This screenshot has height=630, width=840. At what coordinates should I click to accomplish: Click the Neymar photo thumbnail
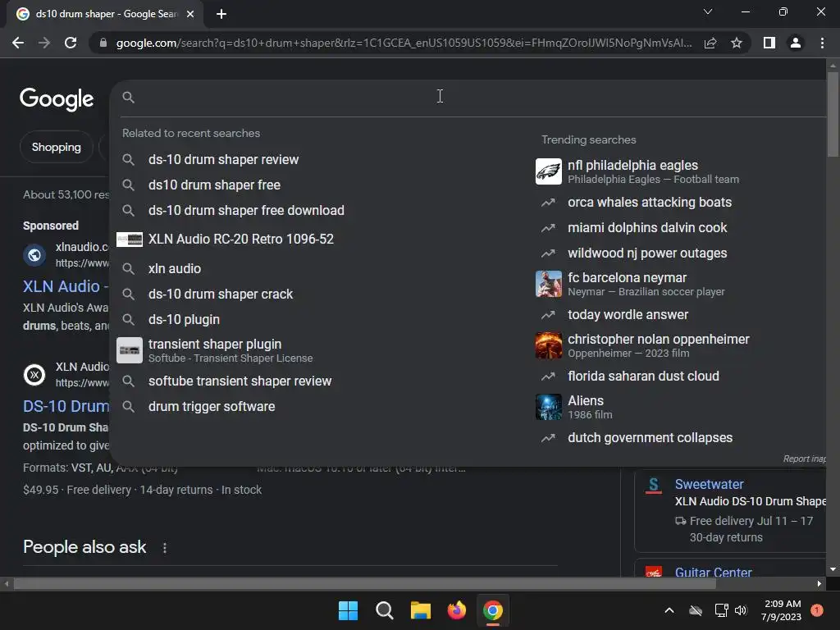[x=549, y=284]
